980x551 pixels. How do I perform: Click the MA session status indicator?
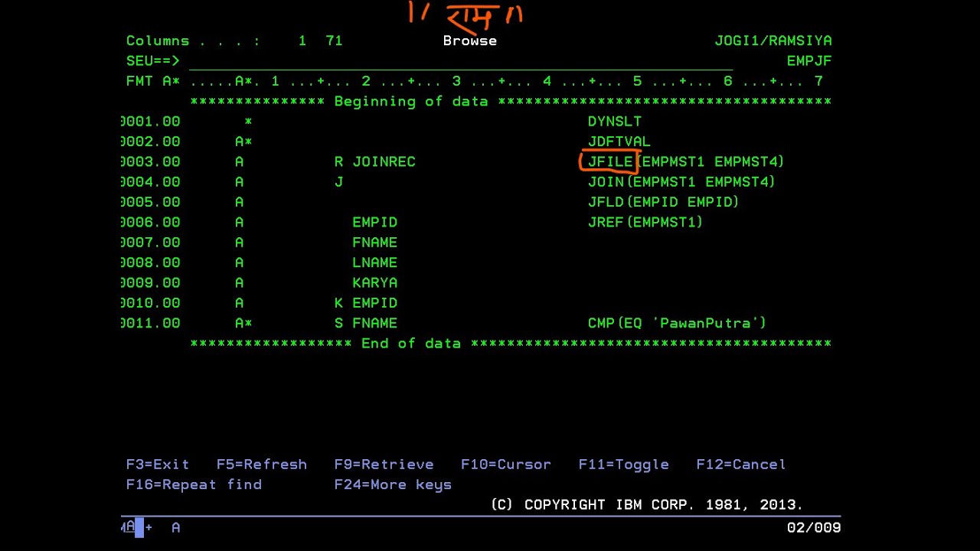(x=129, y=527)
